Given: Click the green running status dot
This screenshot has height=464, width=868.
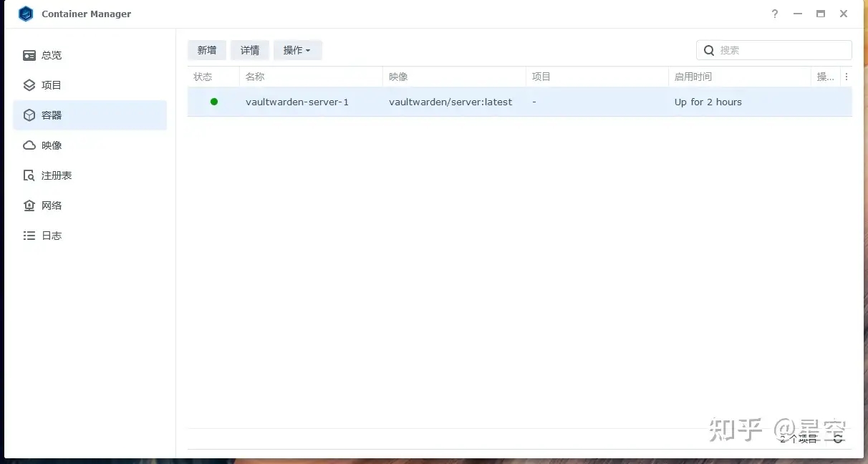Looking at the screenshot, I should point(214,102).
